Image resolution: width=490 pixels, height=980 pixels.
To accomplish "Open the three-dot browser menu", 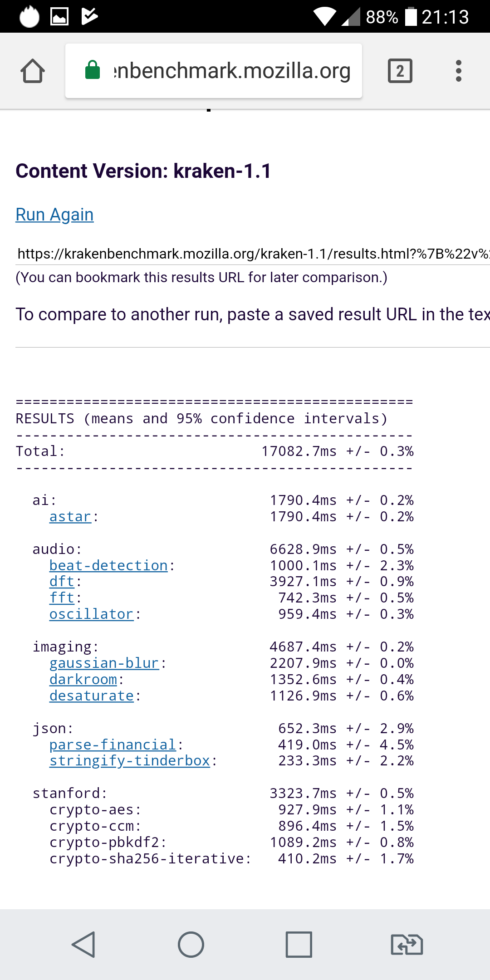I will 458,71.
